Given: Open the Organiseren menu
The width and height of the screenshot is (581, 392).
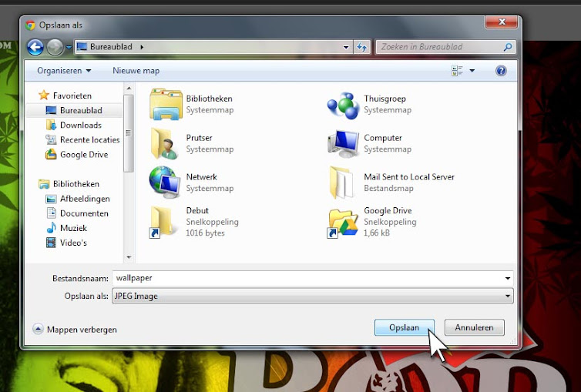Looking at the screenshot, I should coord(64,70).
